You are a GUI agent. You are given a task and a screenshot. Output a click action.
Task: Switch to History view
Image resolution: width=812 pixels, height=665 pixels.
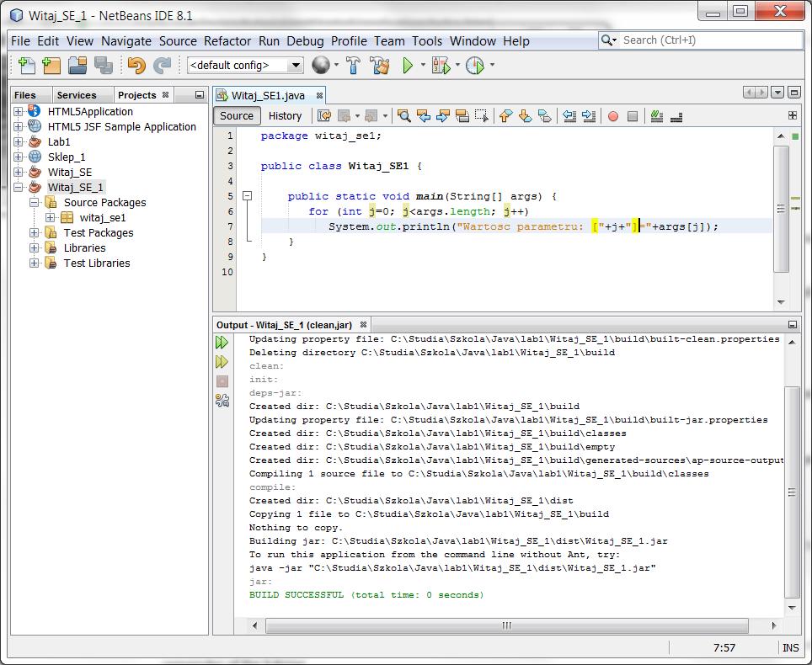coord(285,116)
